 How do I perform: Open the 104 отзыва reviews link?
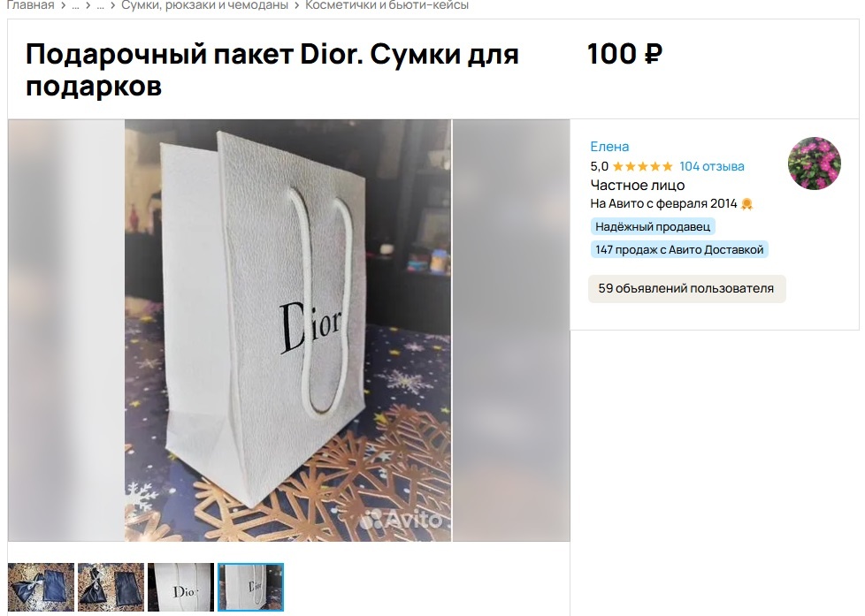[x=712, y=166]
